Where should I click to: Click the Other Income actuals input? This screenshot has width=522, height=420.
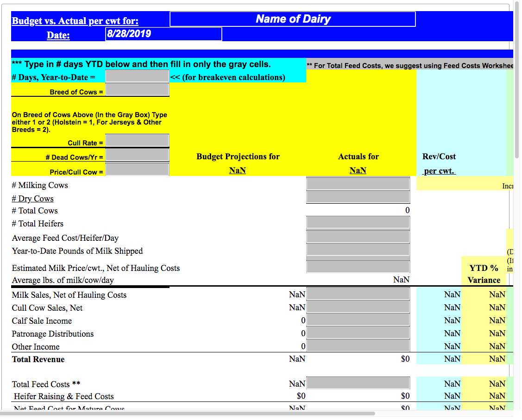[358, 346]
